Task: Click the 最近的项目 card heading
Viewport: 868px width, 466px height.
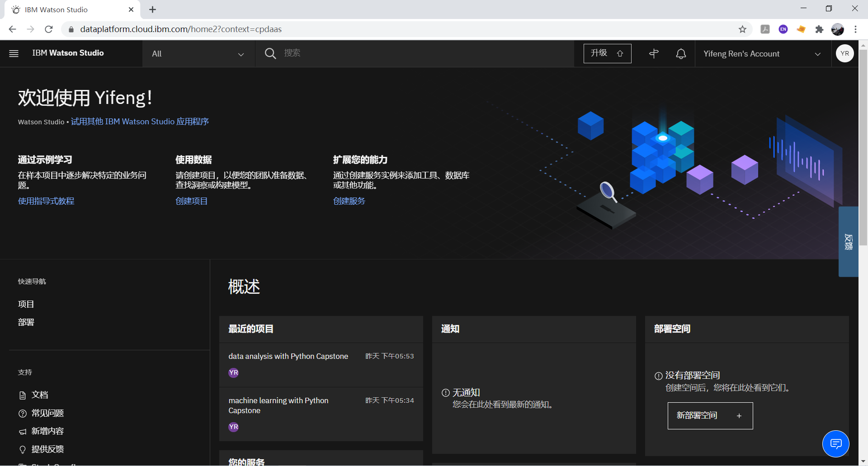Action: tap(251, 329)
